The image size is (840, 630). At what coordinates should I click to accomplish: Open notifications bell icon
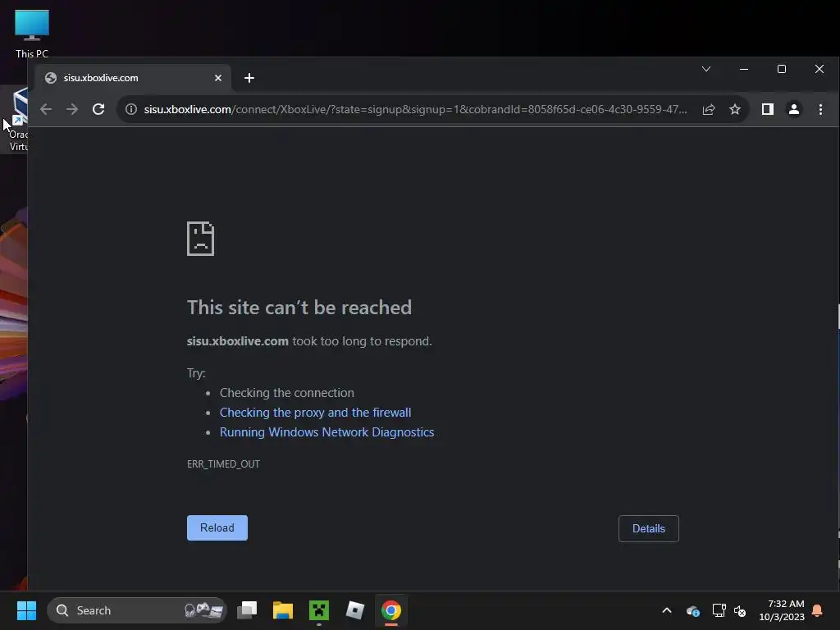click(x=818, y=610)
